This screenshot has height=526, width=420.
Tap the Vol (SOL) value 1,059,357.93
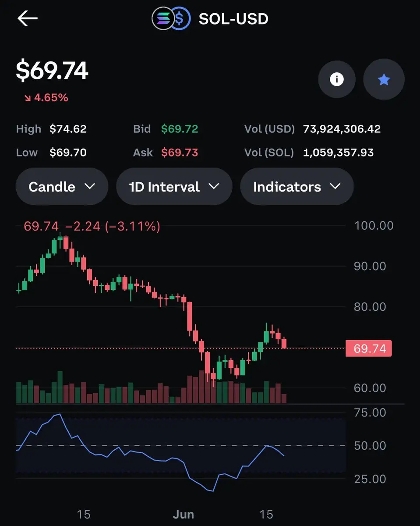[338, 153]
